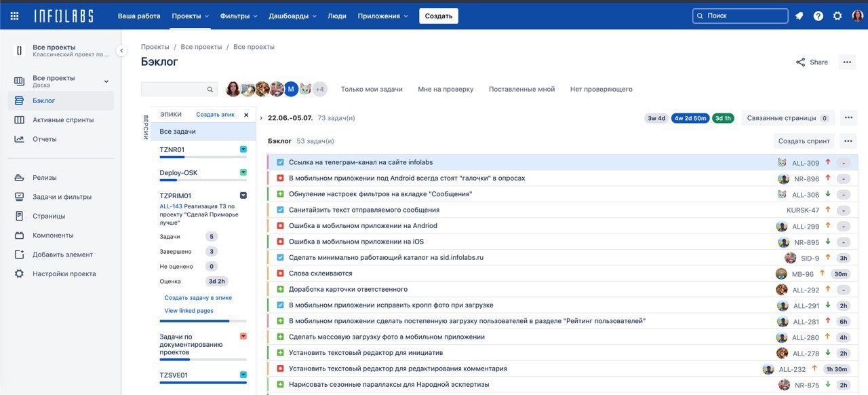Click the Создать спринт button
868x395 pixels.
tap(804, 141)
